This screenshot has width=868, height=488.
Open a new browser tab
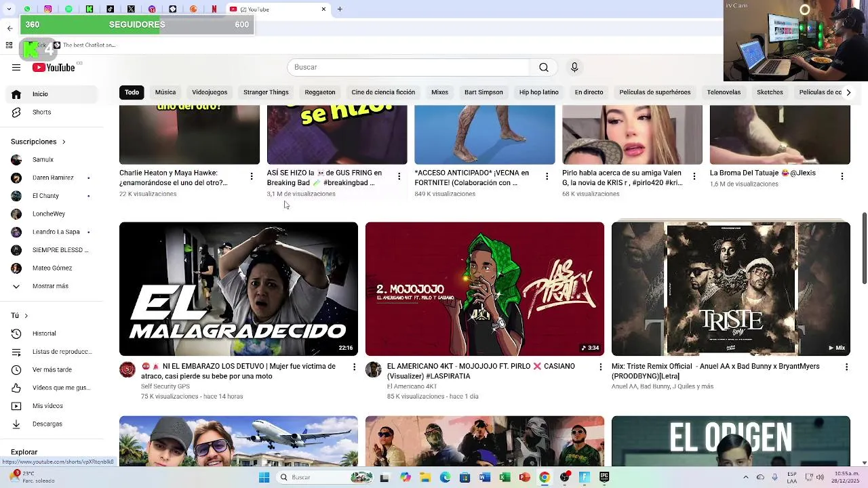[340, 9]
